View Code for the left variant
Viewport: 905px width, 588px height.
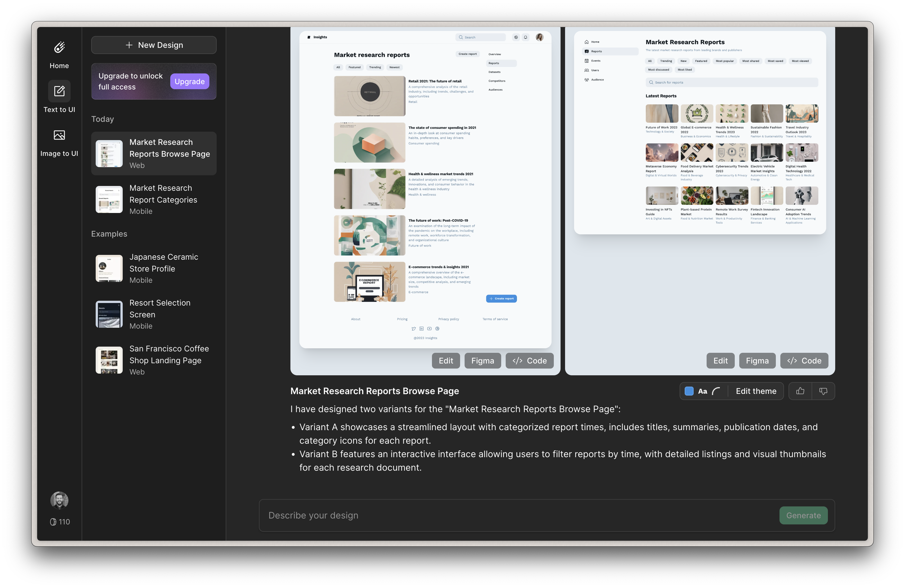(529, 361)
